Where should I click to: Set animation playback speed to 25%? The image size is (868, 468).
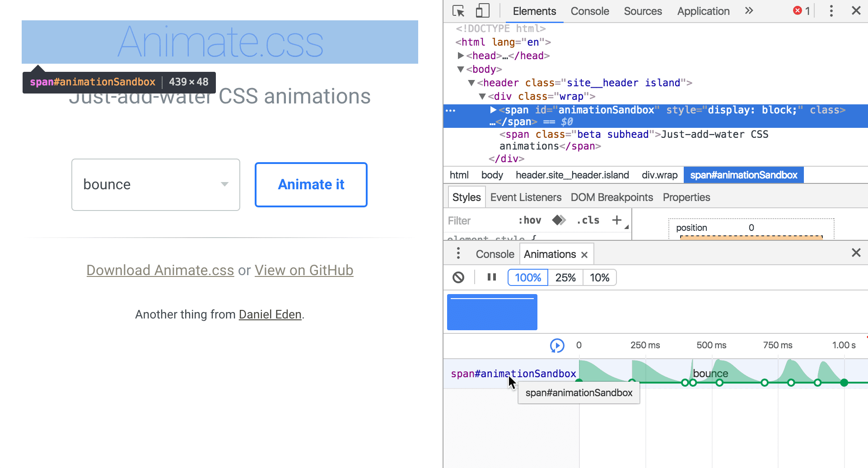[x=565, y=277]
